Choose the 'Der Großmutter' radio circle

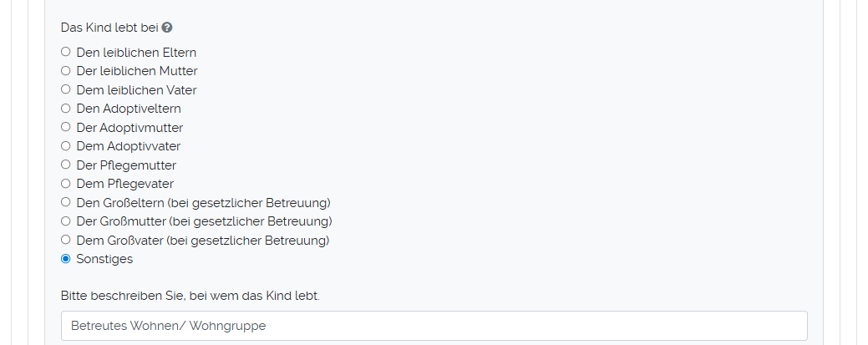[x=66, y=221]
